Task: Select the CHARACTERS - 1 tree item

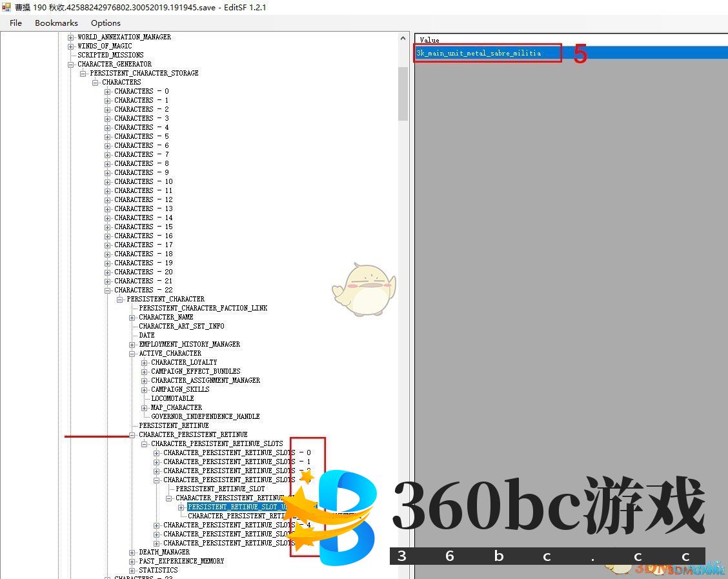Action: (141, 100)
